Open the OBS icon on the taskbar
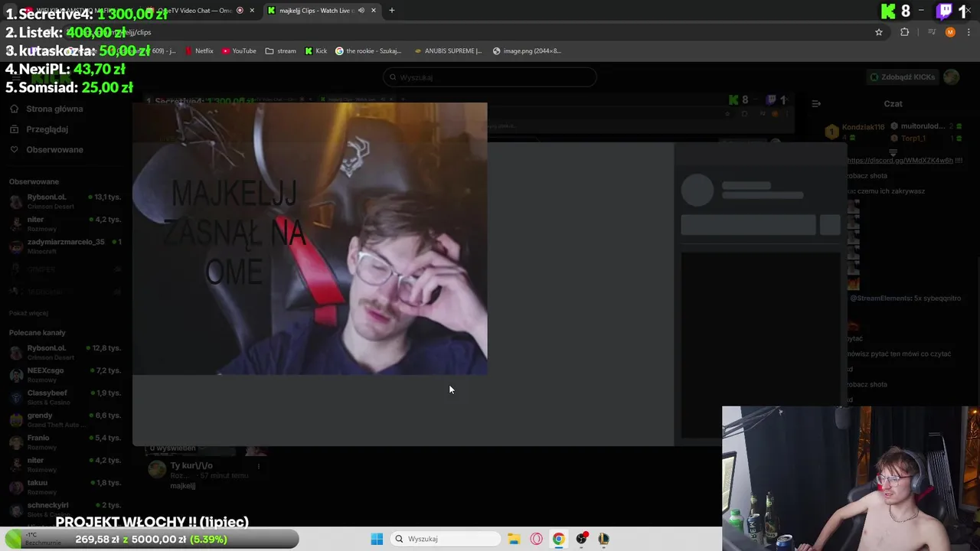The height and width of the screenshot is (551, 980). pyautogui.click(x=582, y=539)
